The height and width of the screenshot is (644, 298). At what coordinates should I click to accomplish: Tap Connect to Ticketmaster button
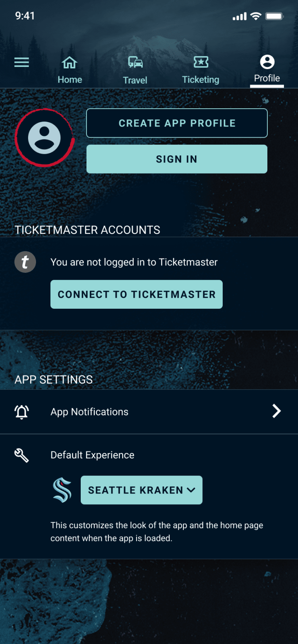pyautogui.click(x=137, y=294)
